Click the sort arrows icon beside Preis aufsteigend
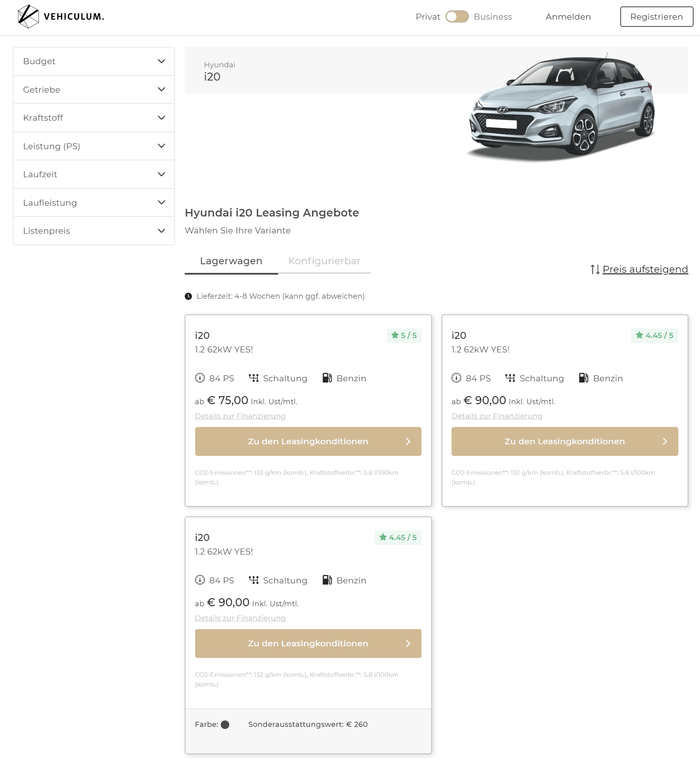Screen dimensions: 700x759 tap(595, 269)
